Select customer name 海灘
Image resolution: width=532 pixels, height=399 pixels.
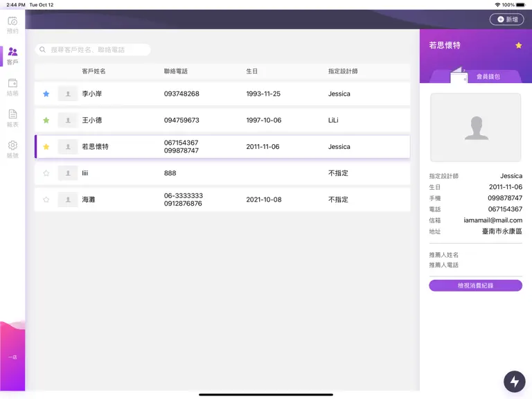point(89,199)
